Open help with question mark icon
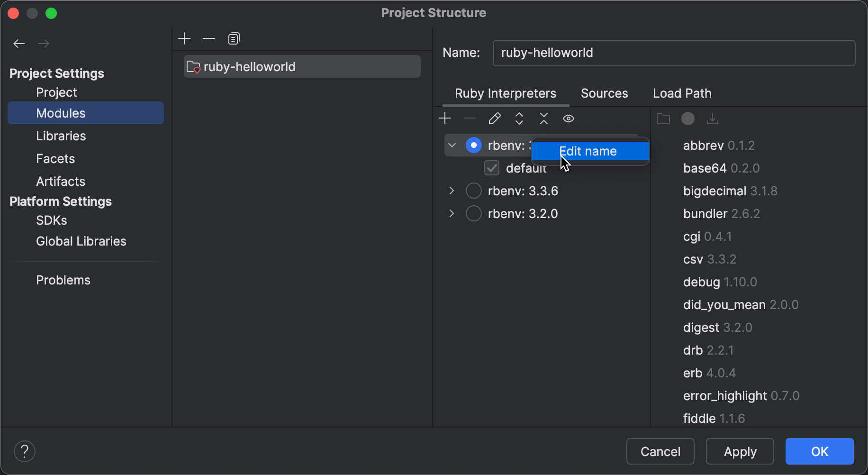The width and height of the screenshot is (868, 475). pyautogui.click(x=24, y=451)
